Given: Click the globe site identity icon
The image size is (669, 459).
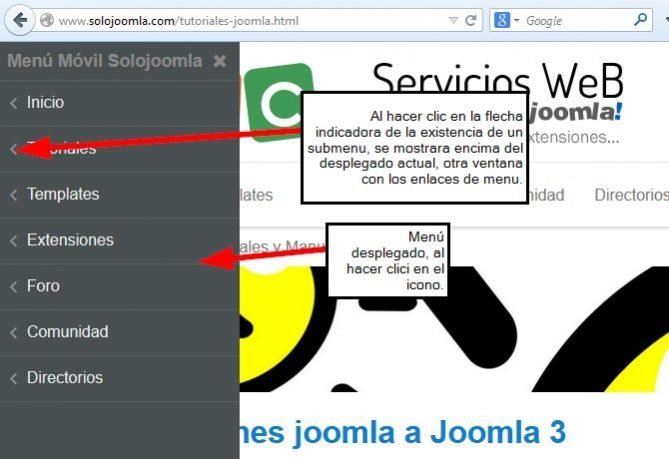Looking at the screenshot, I should [x=47, y=20].
